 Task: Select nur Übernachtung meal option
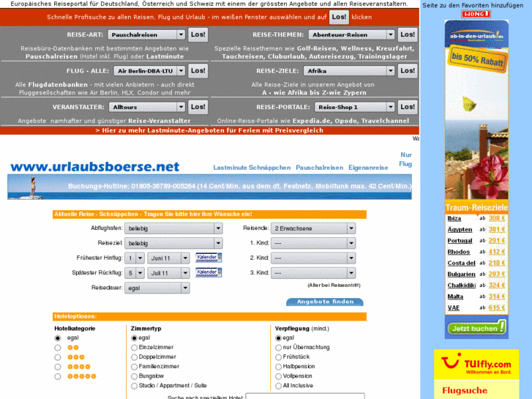[279, 348]
